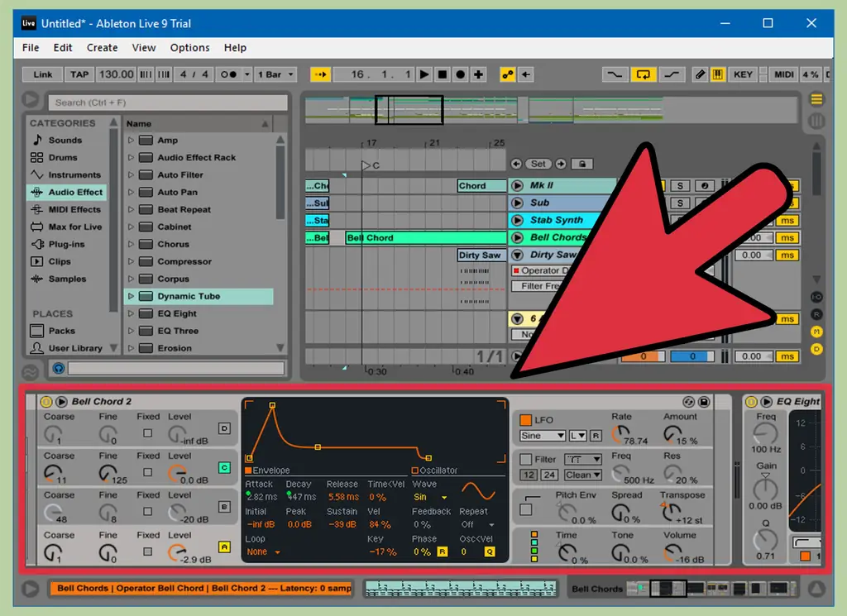Expand the Dynamic Tube folder
The image size is (847, 616).
[130, 296]
